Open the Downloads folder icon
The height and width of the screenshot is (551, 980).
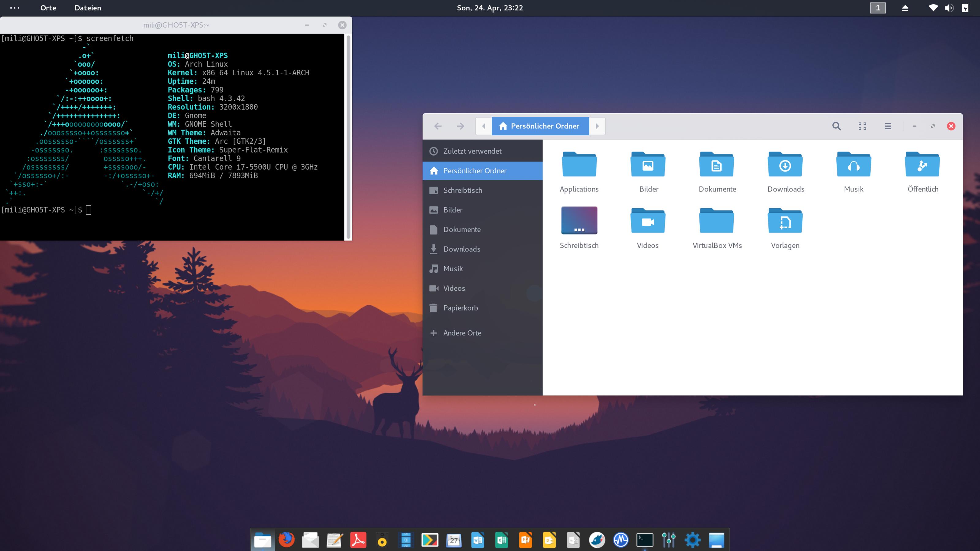coord(785,165)
